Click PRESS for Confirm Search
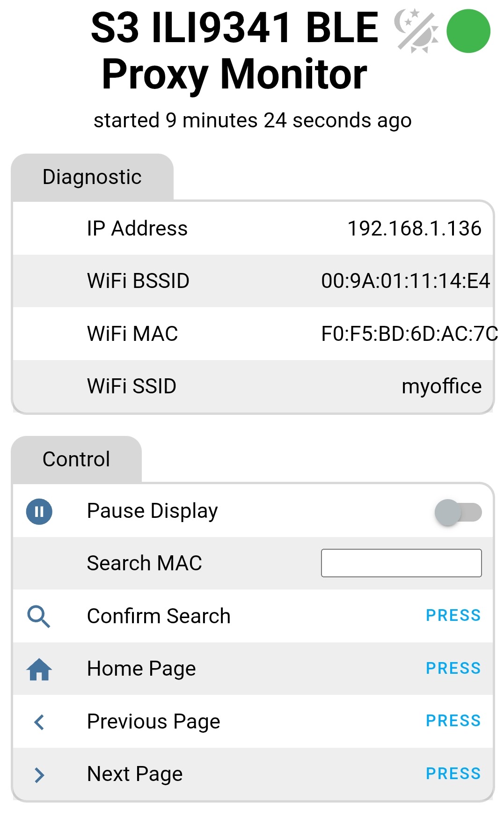 click(453, 615)
